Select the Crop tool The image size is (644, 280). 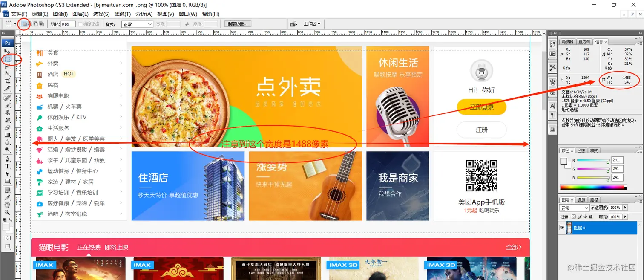[x=8, y=81]
